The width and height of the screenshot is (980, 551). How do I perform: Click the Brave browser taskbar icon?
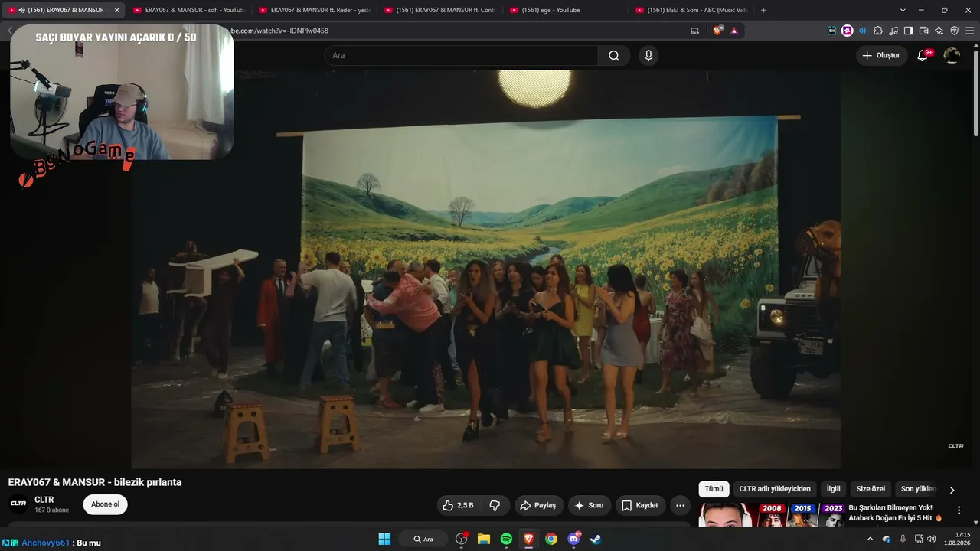(x=528, y=539)
